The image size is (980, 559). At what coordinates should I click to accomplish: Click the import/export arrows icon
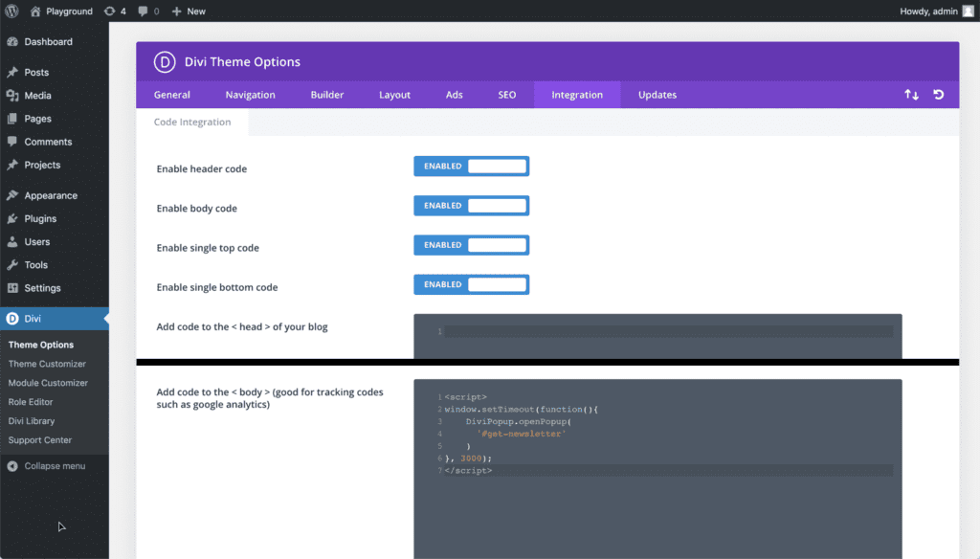coord(911,95)
